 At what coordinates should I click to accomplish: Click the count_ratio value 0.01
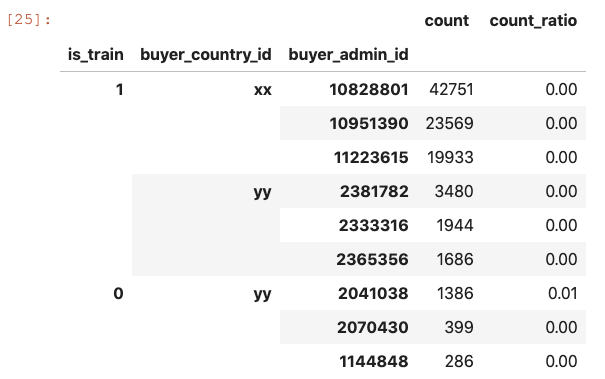[563, 294]
